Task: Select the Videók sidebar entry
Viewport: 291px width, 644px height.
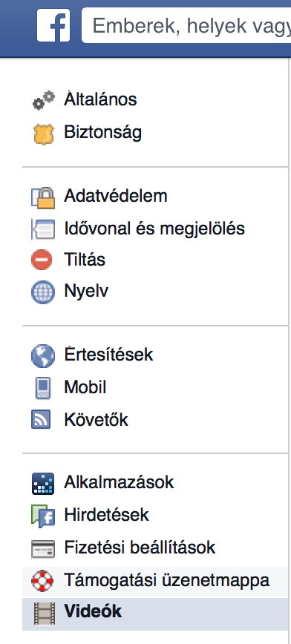Action: pos(155,613)
